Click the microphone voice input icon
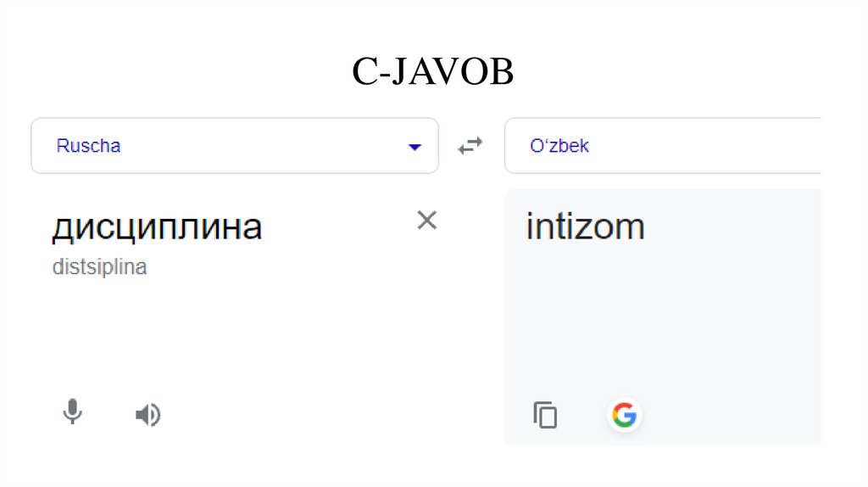 pyautogui.click(x=73, y=413)
